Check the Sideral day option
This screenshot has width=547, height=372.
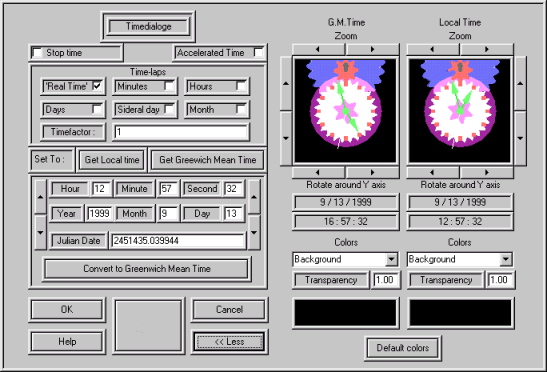pos(169,109)
